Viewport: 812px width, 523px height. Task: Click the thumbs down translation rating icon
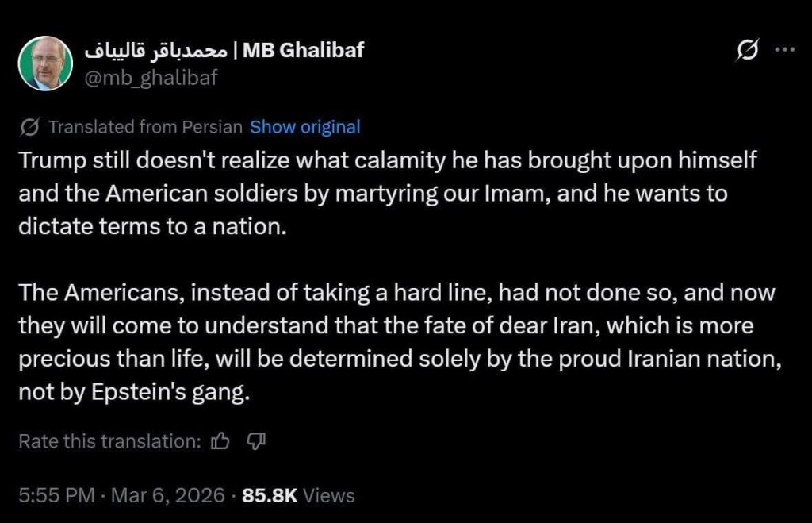point(255,441)
